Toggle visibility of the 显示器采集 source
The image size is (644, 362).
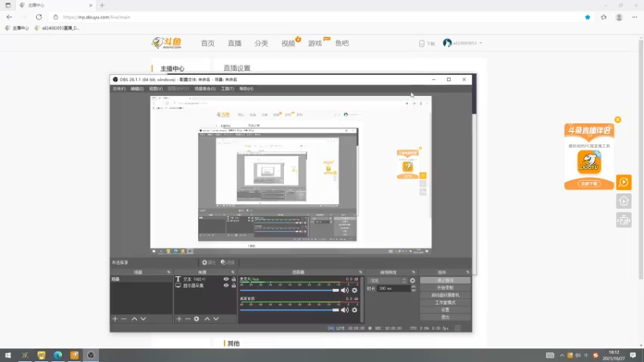click(226, 286)
